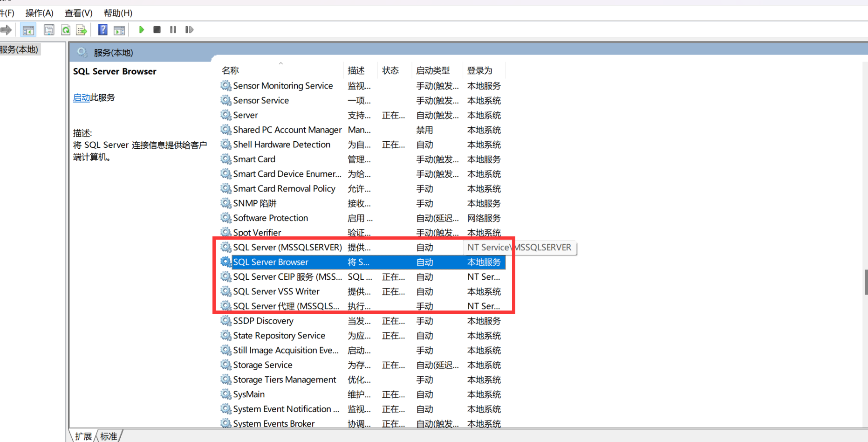Open the Properties toolbar icon
868x442 pixels.
(x=49, y=30)
